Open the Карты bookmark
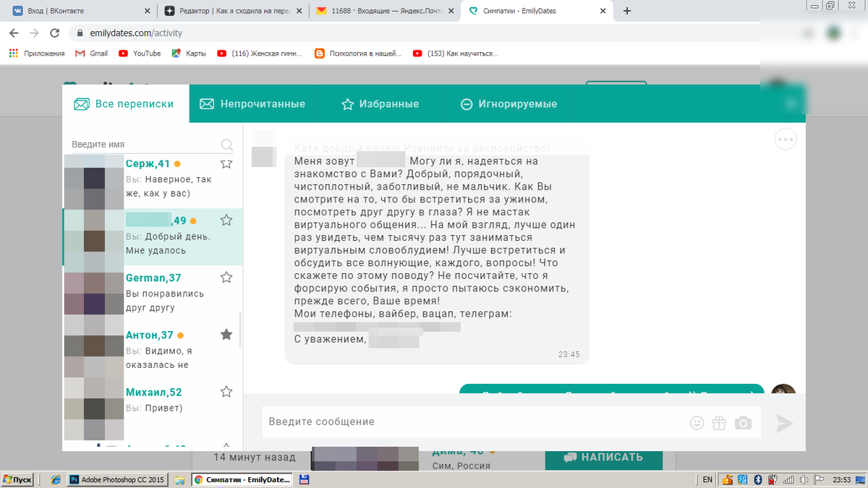This screenshot has height=488, width=868. click(189, 53)
